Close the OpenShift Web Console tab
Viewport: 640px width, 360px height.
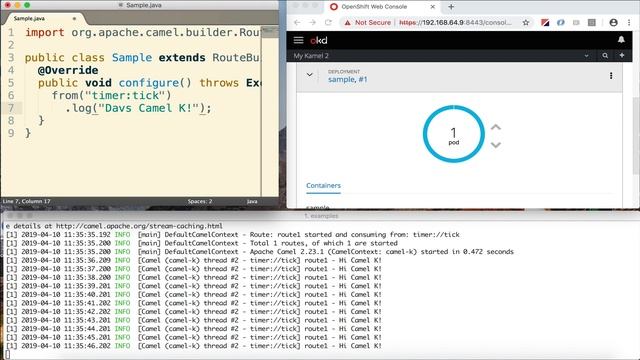click(x=433, y=7)
